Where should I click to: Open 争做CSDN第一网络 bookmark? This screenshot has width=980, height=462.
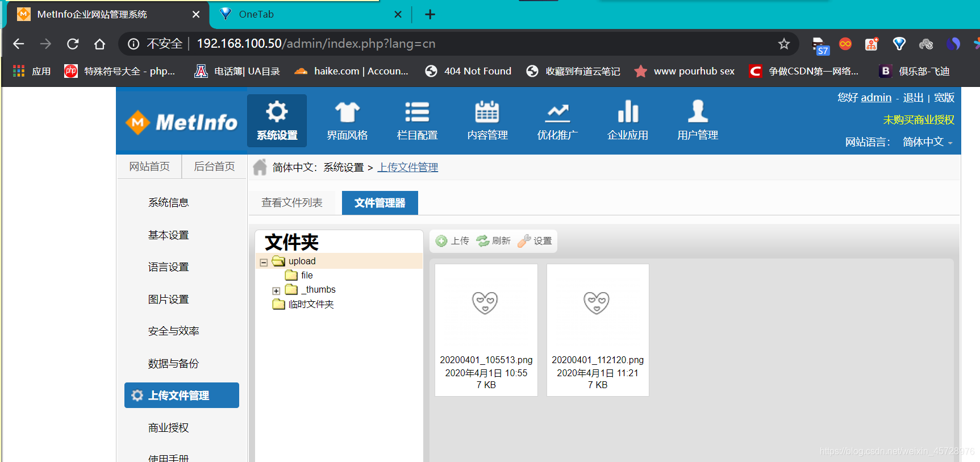803,71
